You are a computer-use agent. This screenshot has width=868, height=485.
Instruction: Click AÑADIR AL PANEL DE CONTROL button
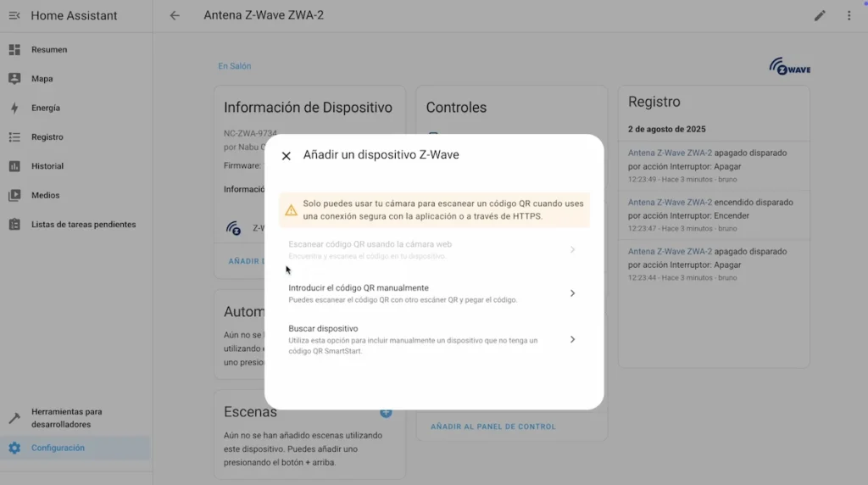click(x=493, y=426)
